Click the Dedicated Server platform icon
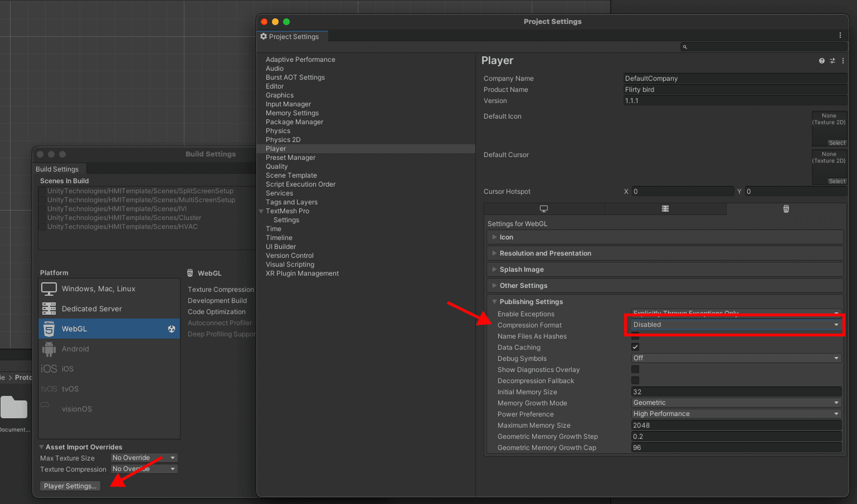The image size is (857, 504). point(49,308)
